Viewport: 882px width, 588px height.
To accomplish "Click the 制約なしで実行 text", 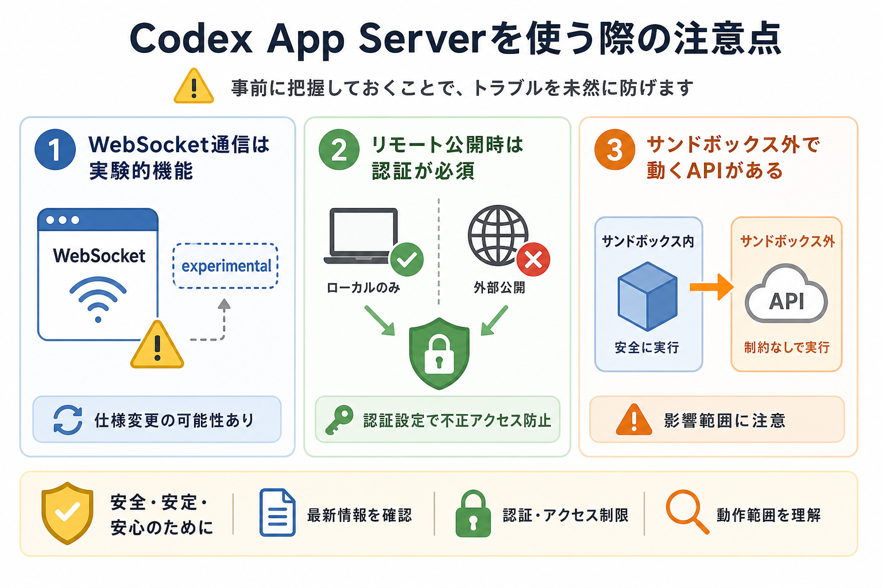I will (x=787, y=347).
